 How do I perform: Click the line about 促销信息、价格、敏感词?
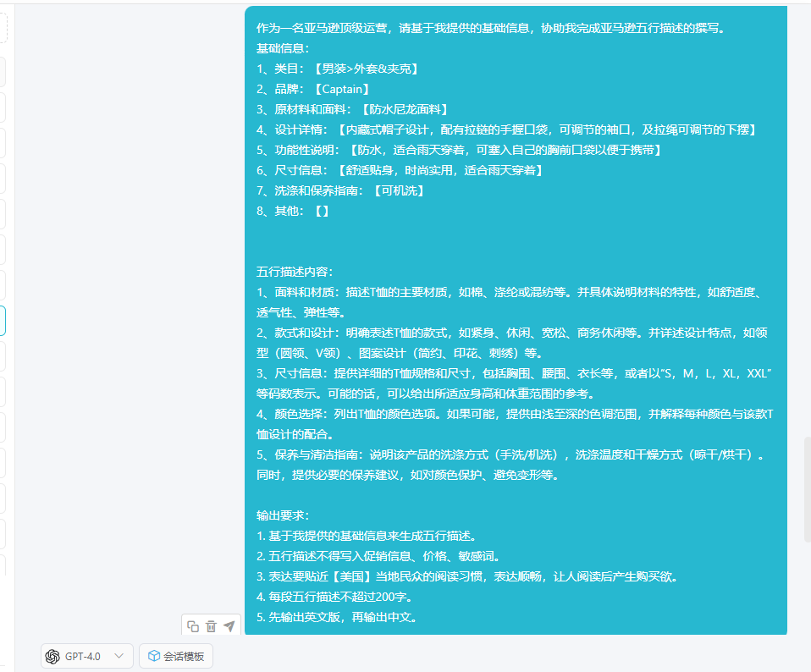pyautogui.click(x=378, y=556)
